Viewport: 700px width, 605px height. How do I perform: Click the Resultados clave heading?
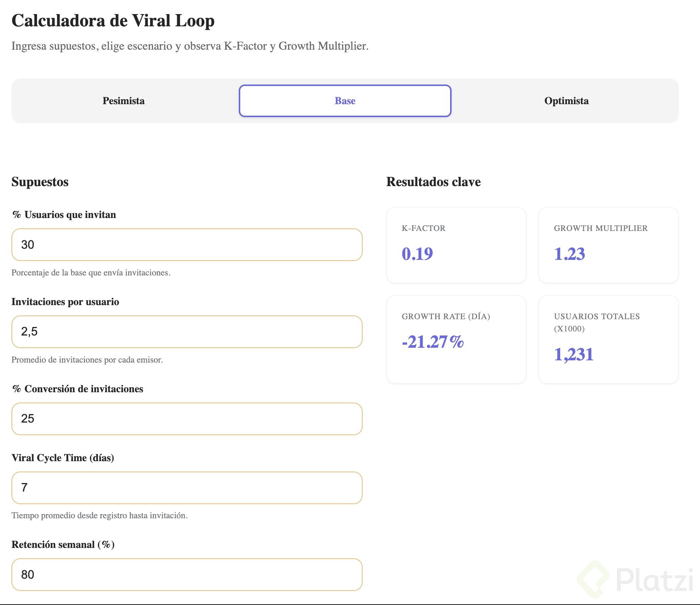pyautogui.click(x=433, y=182)
